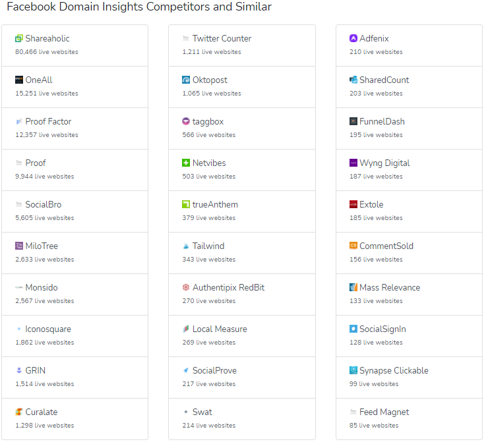The height and width of the screenshot is (448, 488).
Task: Open the Shareaholic link
Action: click(47, 39)
